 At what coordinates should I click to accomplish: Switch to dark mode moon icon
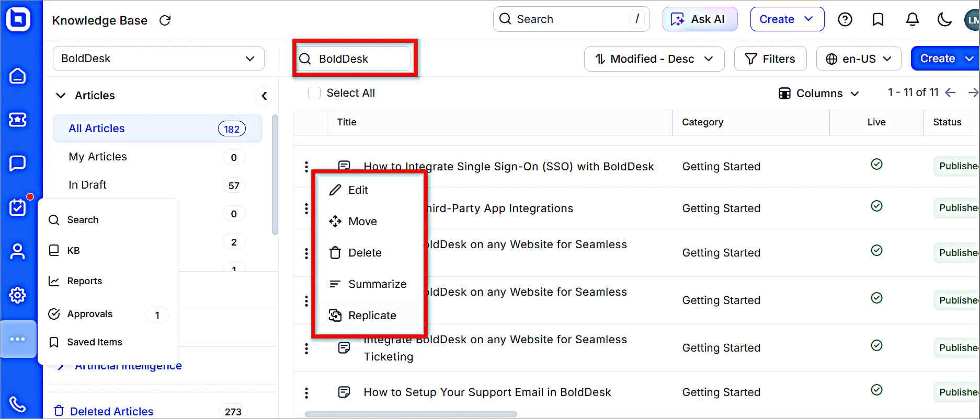click(944, 19)
